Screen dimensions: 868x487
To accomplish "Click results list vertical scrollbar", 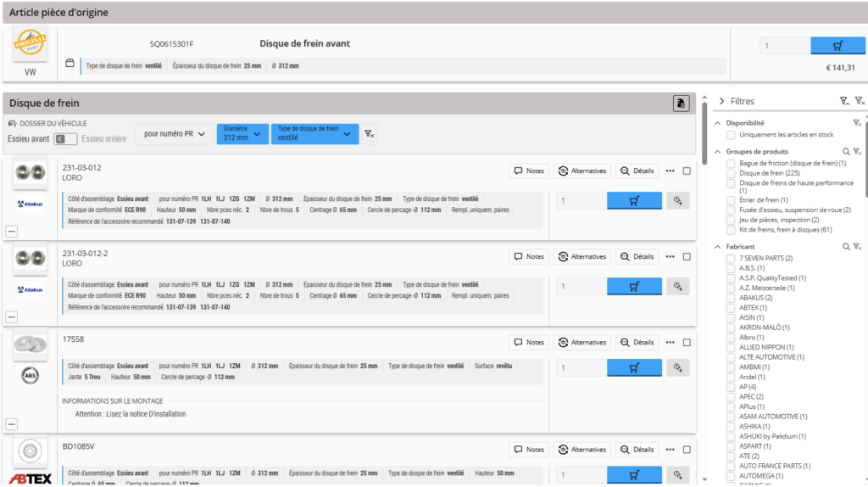I will coord(704,134).
